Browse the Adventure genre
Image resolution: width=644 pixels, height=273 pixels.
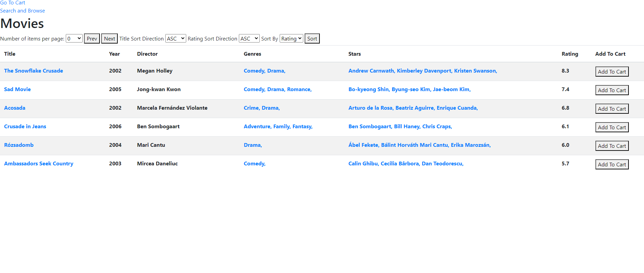click(257, 127)
